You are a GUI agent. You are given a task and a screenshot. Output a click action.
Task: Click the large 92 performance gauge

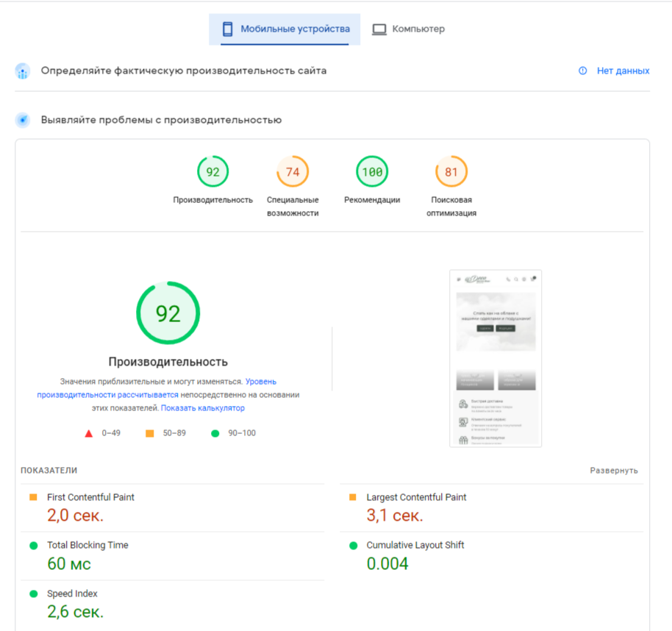(168, 313)
